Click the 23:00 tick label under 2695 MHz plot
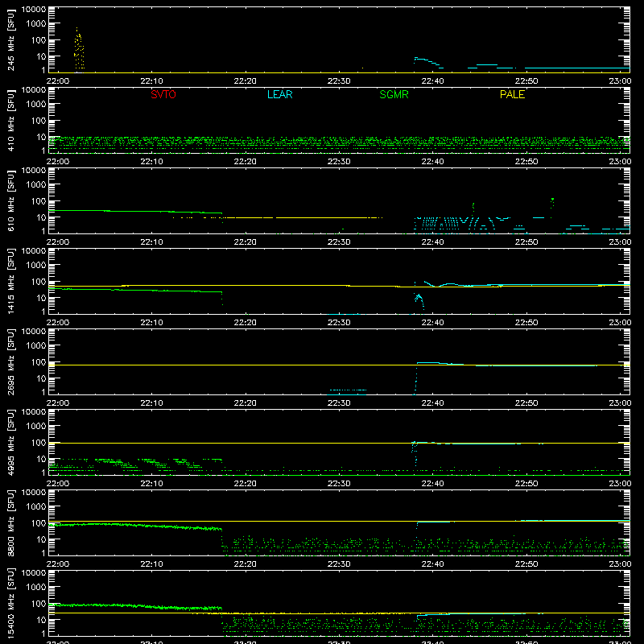Screen dimensions: 644x644 coord(620,403)
